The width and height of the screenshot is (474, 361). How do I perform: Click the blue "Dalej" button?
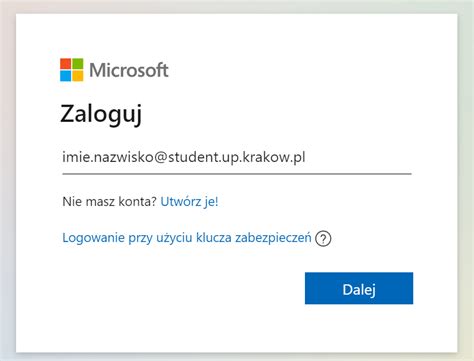pos(359,288)
